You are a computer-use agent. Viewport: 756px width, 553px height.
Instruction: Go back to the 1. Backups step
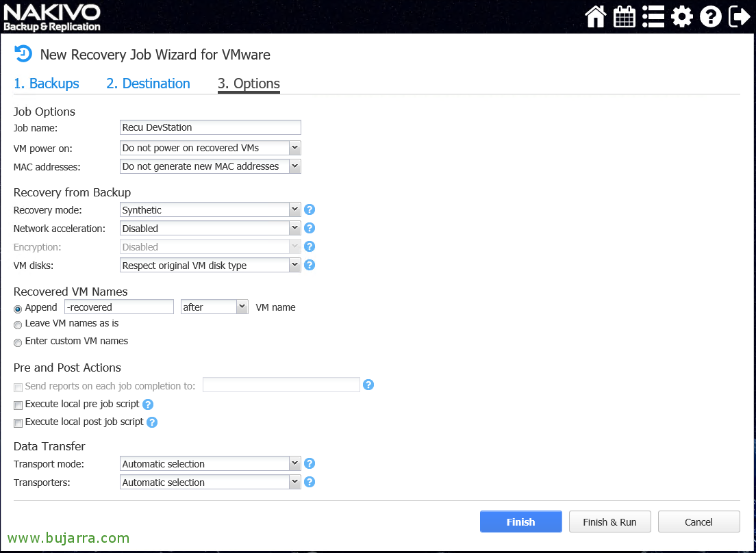[47, 83]
